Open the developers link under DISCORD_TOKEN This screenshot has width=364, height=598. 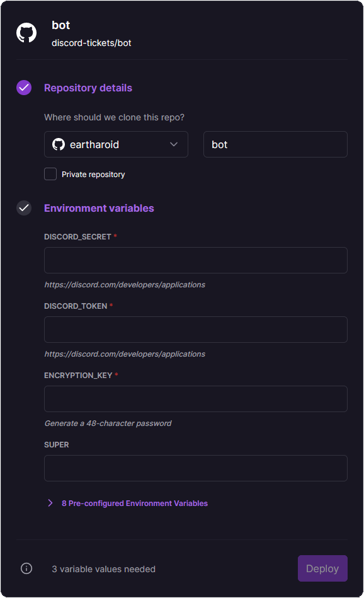click(x=124, y=354)
